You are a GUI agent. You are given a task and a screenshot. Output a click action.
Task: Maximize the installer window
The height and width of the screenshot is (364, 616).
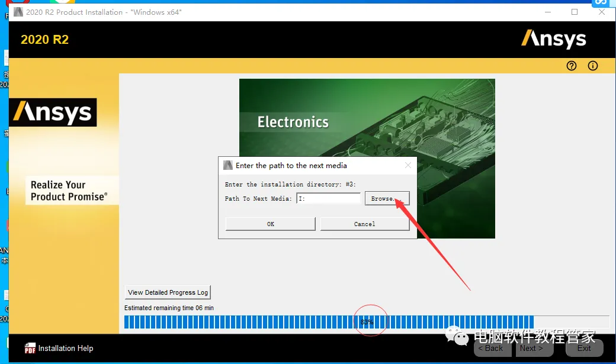coord(575,12)
